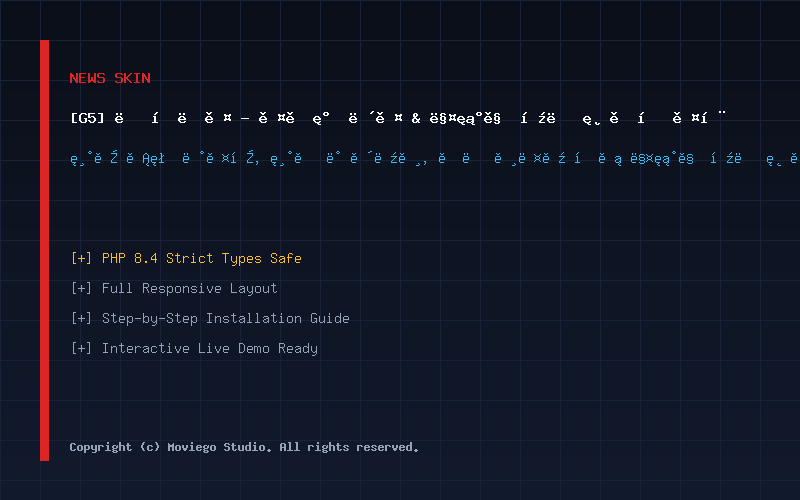The image size is (800, 500).
Task: Expand the [+] marker before Interactive Live Demo Ready
Action: (81, 348)
